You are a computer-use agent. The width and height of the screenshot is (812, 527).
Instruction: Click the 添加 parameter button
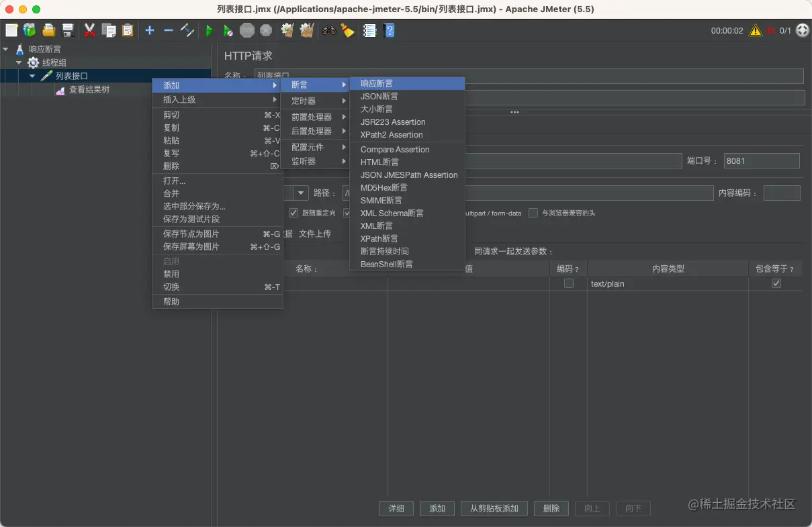click(x=437, y=508)
